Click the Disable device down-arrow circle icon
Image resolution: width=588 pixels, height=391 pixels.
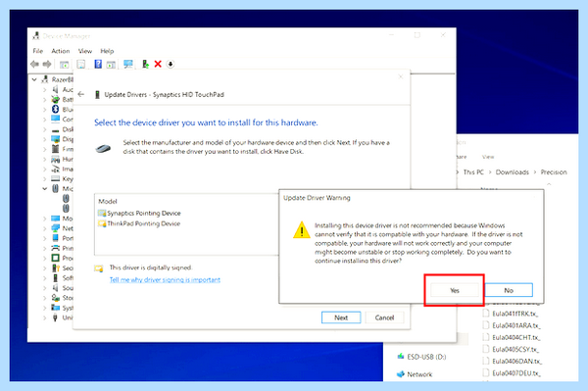[171, 64]
